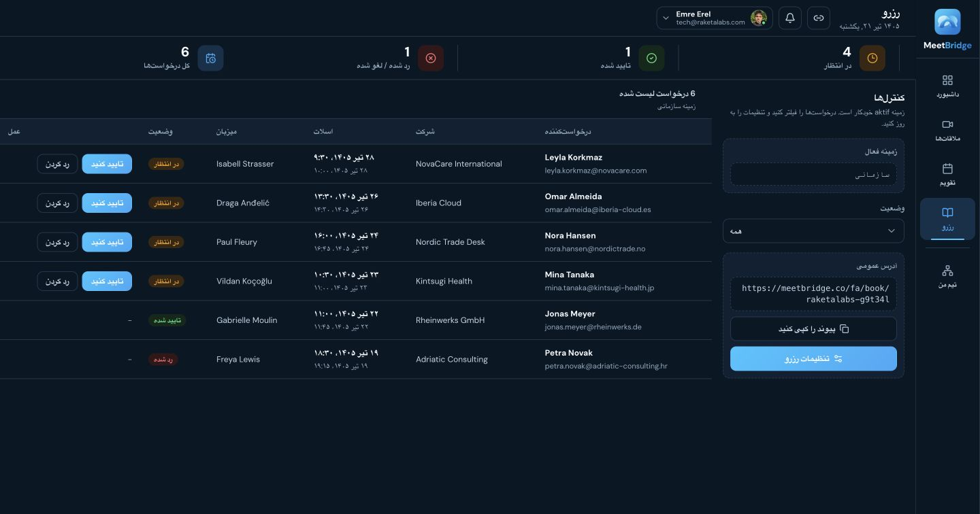Approve Omar Almeida's booking request
This screenshot has height=514, width=980.
pos(107,203)
